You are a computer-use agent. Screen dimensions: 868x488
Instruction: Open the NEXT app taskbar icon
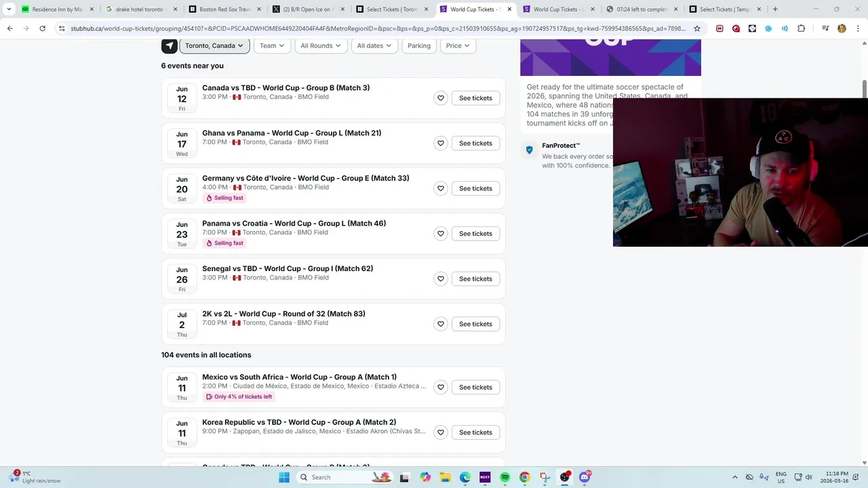coord(485,477)
